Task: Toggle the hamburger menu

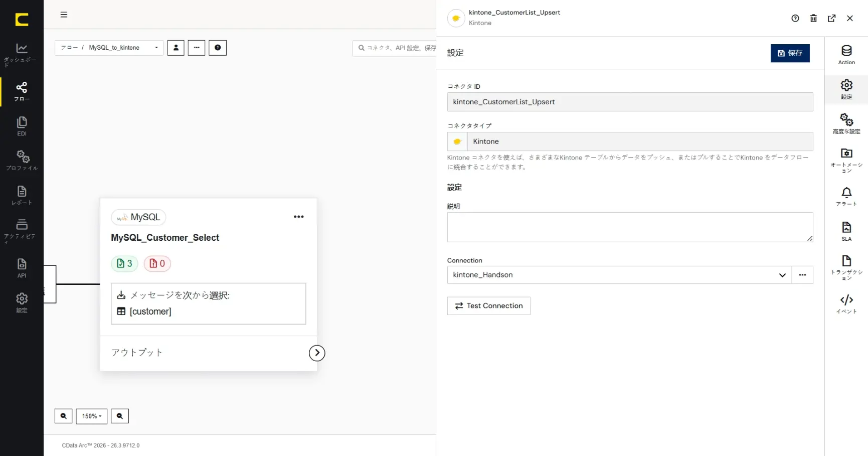Action: [64, 15]
